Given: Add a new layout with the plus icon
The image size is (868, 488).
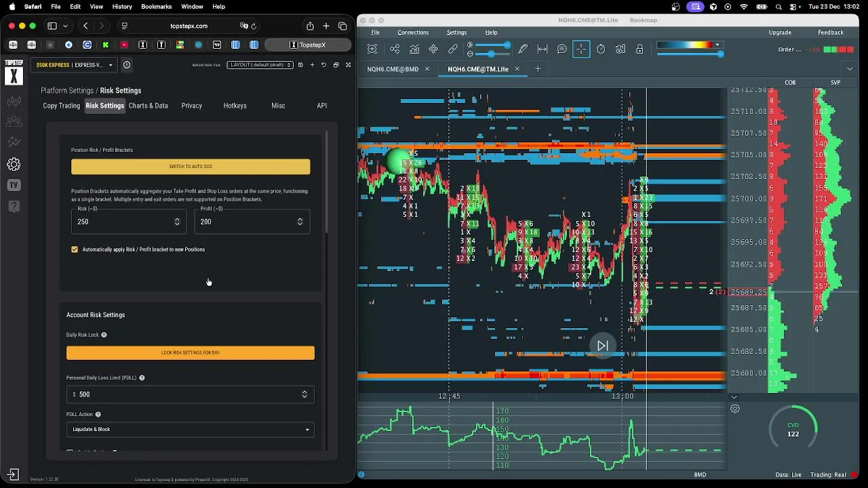Looking at the screenshot, I should tap(312, 65).
